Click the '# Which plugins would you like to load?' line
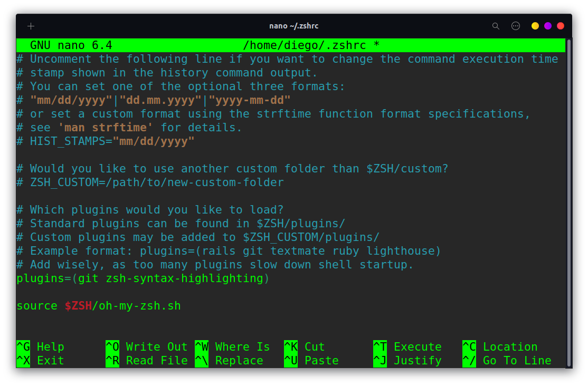588x386 pixels. pyautogui.click(x=150, y=210)
